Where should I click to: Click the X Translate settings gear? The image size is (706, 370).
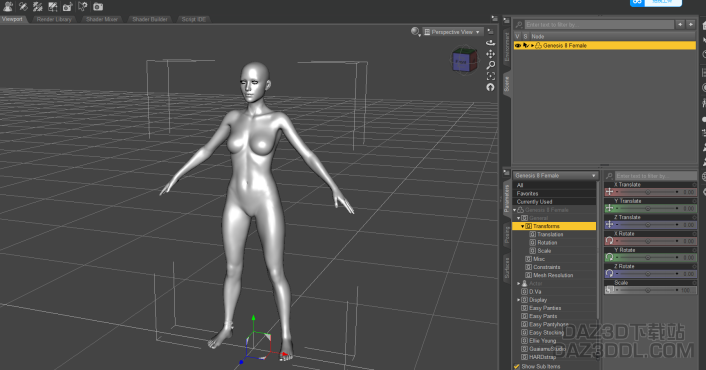click(x=694, y=185)
